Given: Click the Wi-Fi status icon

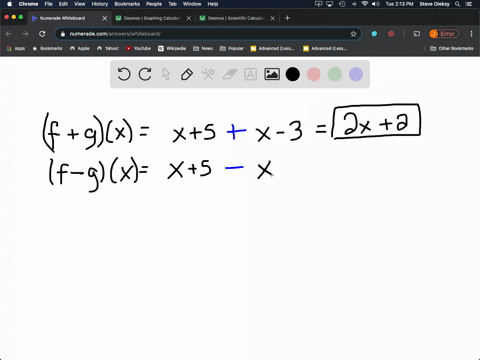Looking at the screenshot, I should tap(364, 4).
